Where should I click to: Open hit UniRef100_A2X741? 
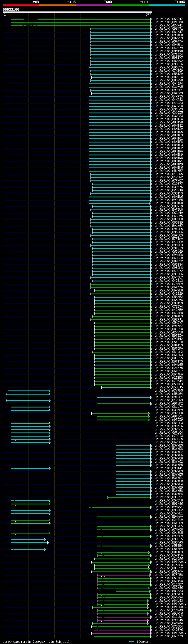click(169, 26)
